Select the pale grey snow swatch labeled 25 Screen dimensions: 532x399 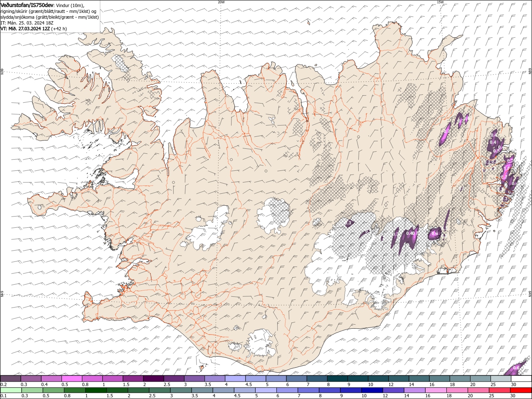[x=501, y=379]
